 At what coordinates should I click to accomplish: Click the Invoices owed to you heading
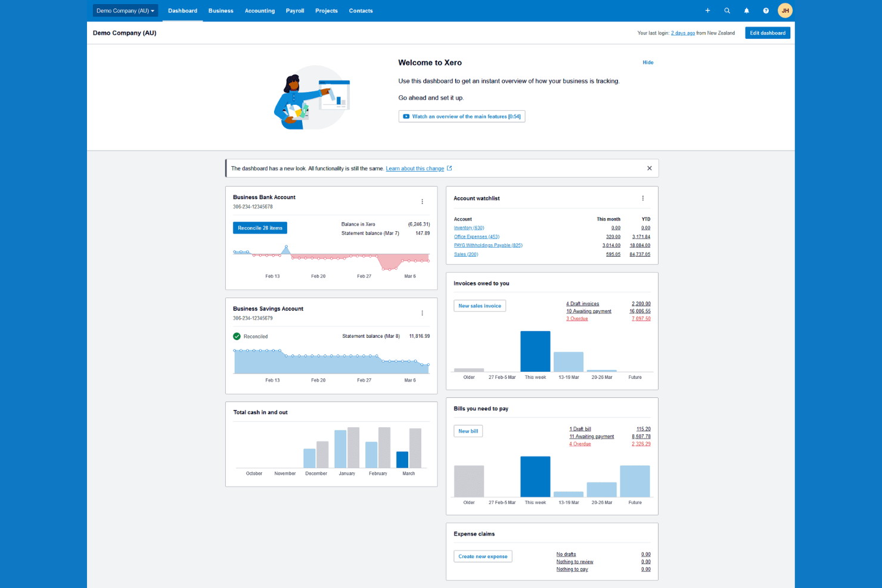(482, 284)
